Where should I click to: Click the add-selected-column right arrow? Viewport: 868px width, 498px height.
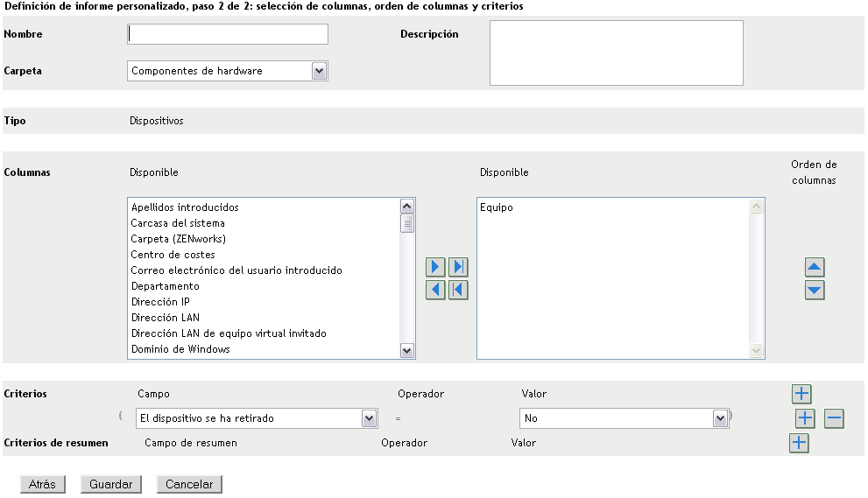(x=435, y=267)
